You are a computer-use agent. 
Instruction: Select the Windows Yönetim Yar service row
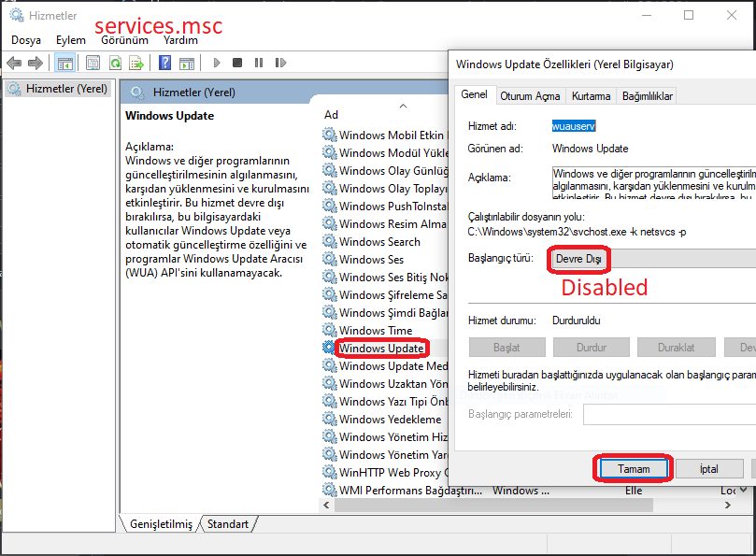point(385,455)
